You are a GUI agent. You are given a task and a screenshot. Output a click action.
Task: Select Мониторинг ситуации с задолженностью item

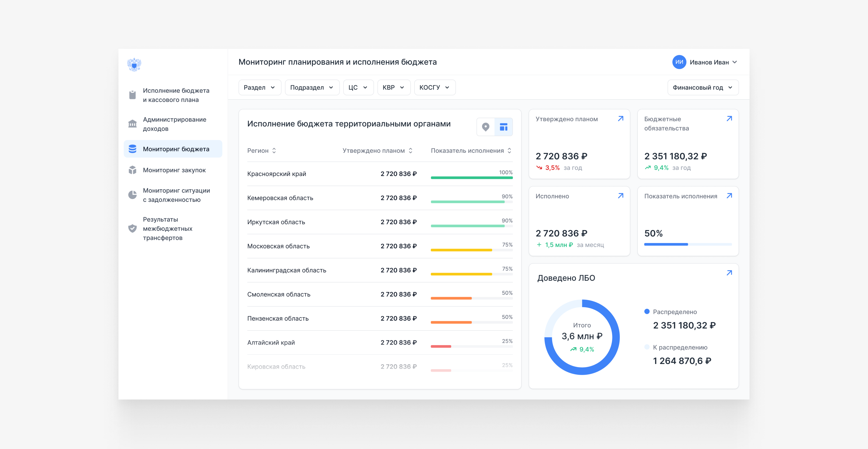tap(176, 195)
